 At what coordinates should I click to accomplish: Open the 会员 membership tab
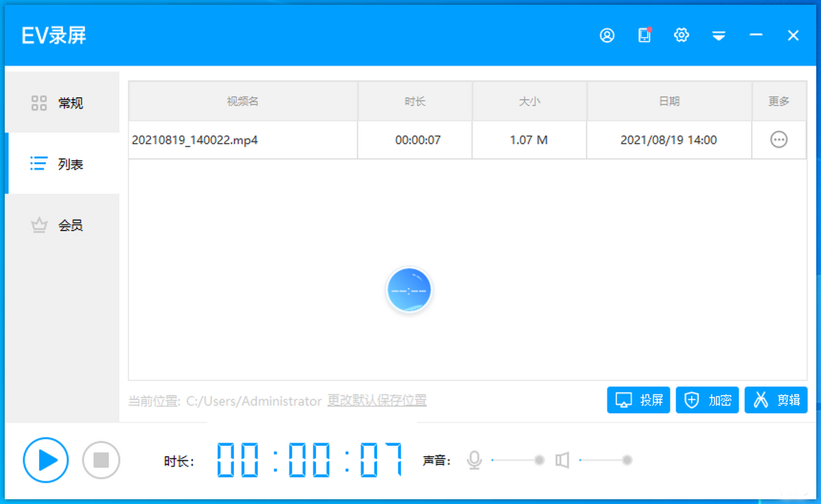62,225
